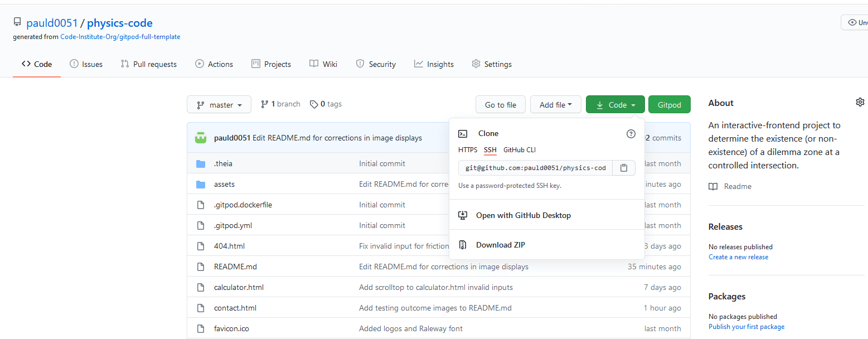Click the repository icon beside pauld0051

click(17, 23)
